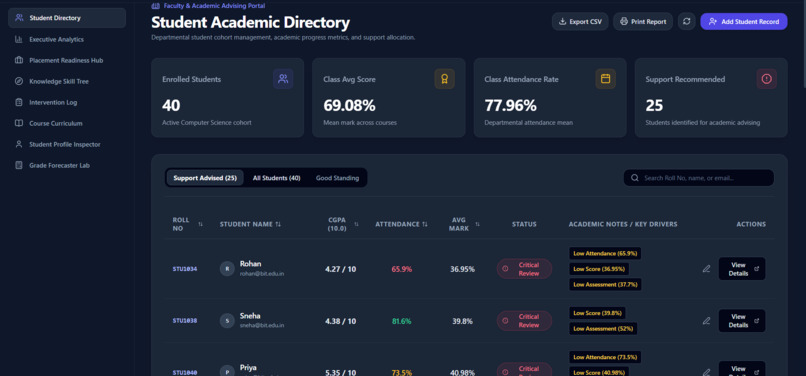The width and height of the screenshot is (806, 376).
Task: Click rohan@bit.edu.in email
Action: pos(262,274)
